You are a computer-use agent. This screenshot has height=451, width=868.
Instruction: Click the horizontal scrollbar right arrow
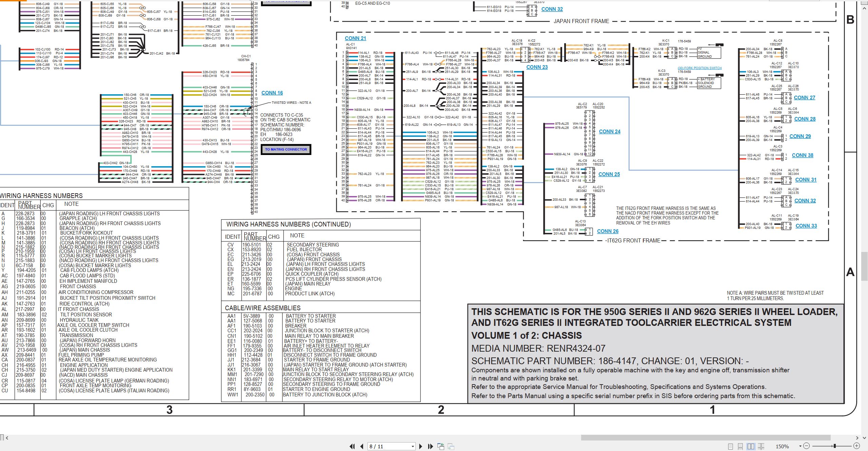click(857, 438)
